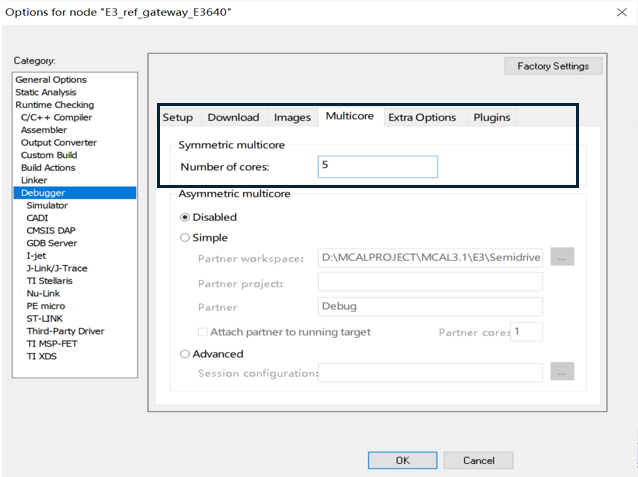Browse for partner workspace path
The height and width of the screenshot is (477, 638).
click(x=562, y=257)
